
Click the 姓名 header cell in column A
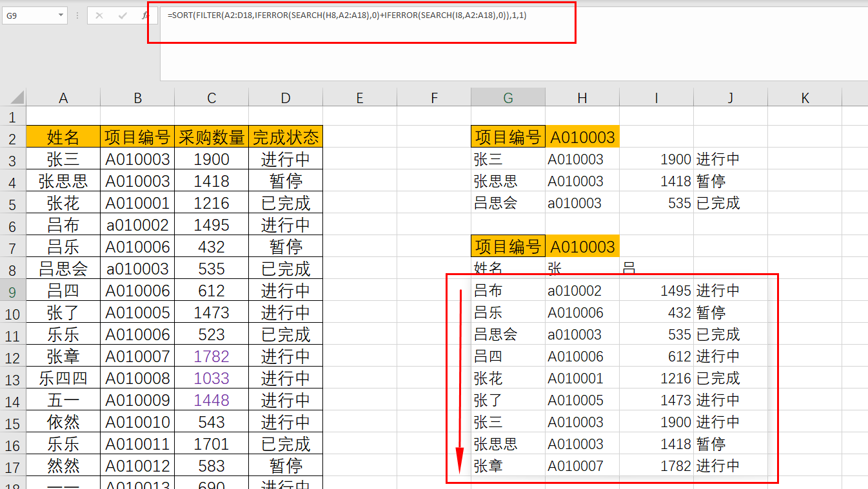[x=63, y=137]
